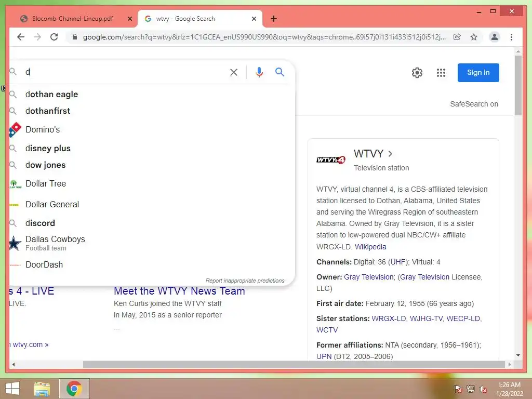Click SafeSearch on label
This screenshot has height=399, width=532.
pos(474,104)
